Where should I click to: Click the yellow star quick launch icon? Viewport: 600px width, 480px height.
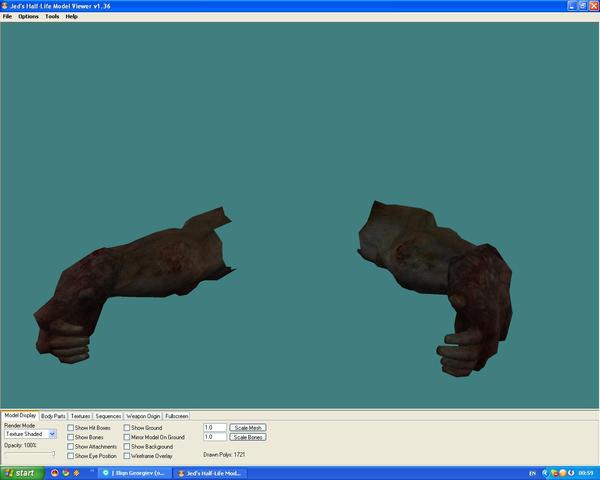[x=76, y=473]
